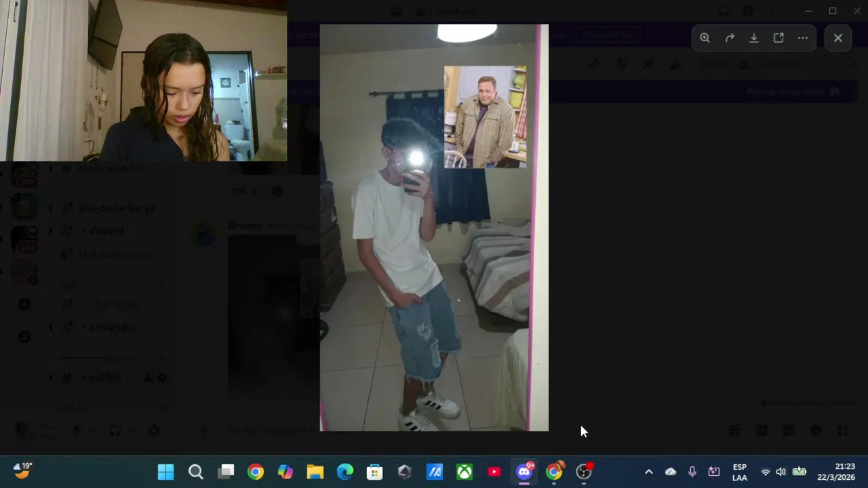Viewport: 868px width, 488px height.
Task: Open the pink sparkle capture tray icon
Action: click(x=714, y=472)
